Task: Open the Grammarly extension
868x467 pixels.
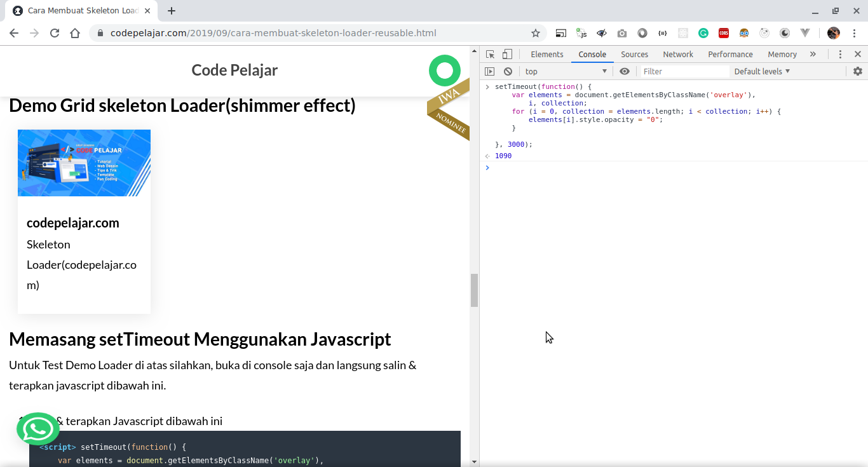Action: [x=703, y=33]
